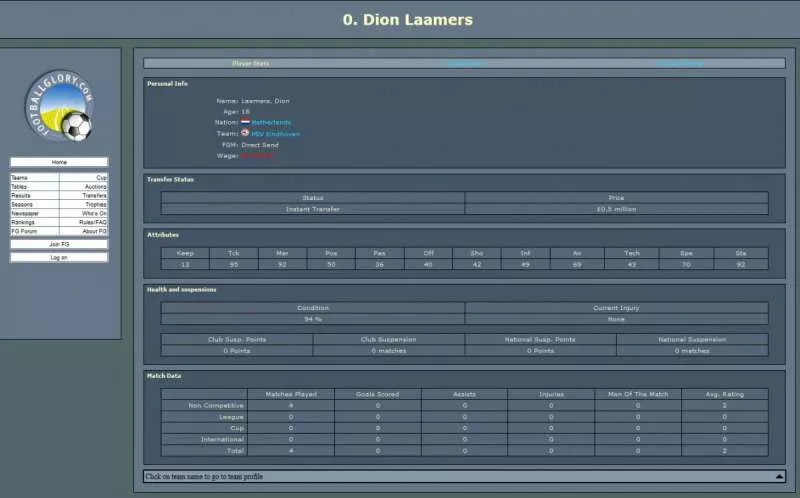800x498 pixels.
Task: Open the Auctions page
Action: [x=95, y=186]
